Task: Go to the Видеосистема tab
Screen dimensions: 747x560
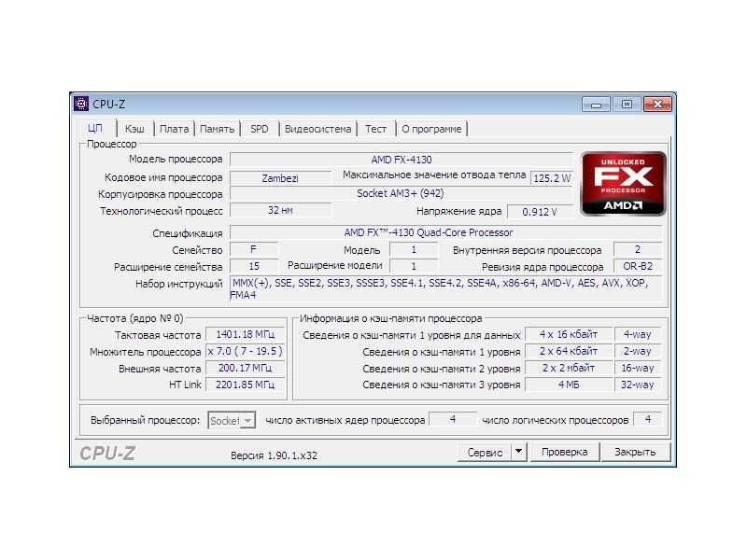Action: coord(317,129)
